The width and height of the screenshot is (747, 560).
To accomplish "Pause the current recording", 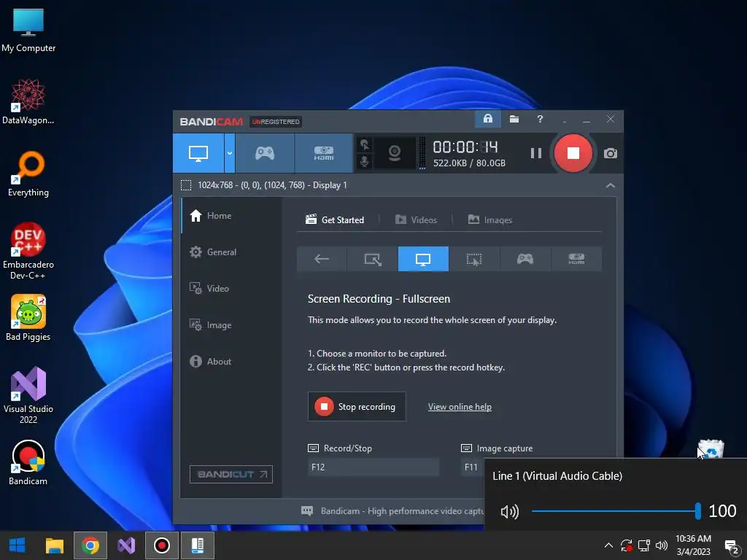I will (536, 153).
